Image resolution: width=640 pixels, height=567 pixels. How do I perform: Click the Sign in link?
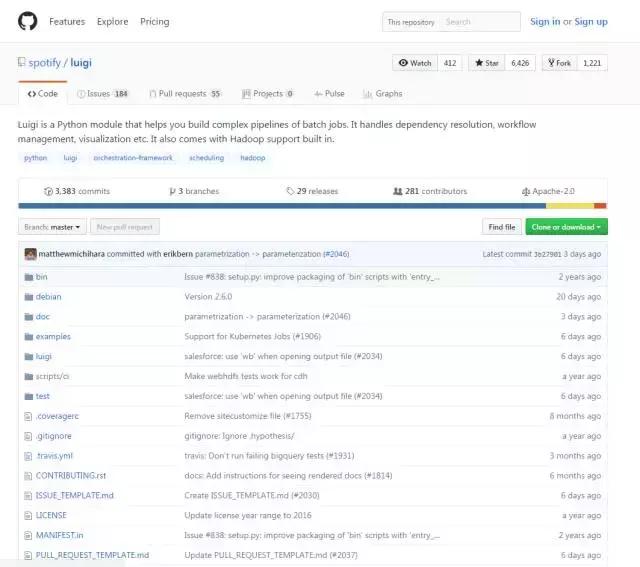click(x=545, y=22)
